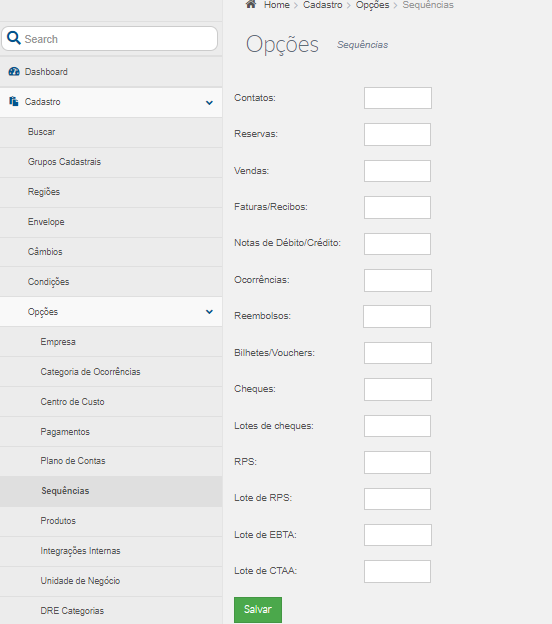Focus the Faturas/Recibos input field

coord(397,207)
